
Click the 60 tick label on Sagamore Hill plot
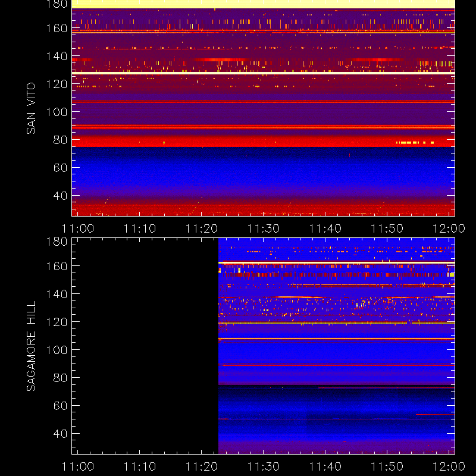(60, 406)
